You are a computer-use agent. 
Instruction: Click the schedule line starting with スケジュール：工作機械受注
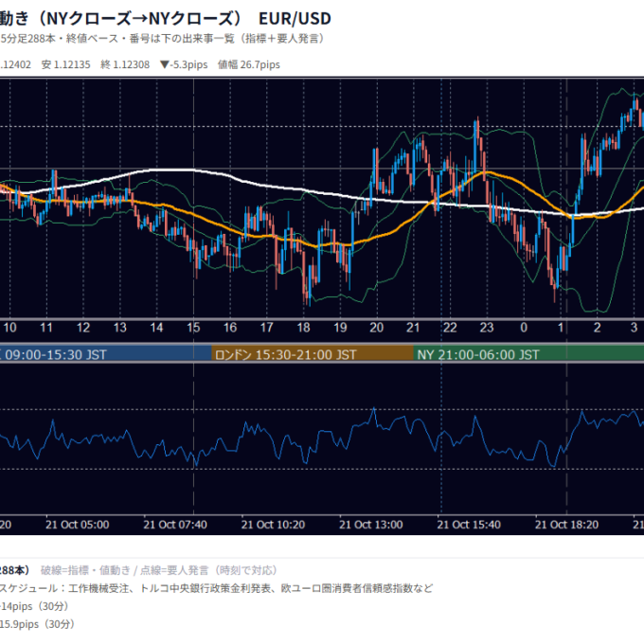tap(217, 588)
